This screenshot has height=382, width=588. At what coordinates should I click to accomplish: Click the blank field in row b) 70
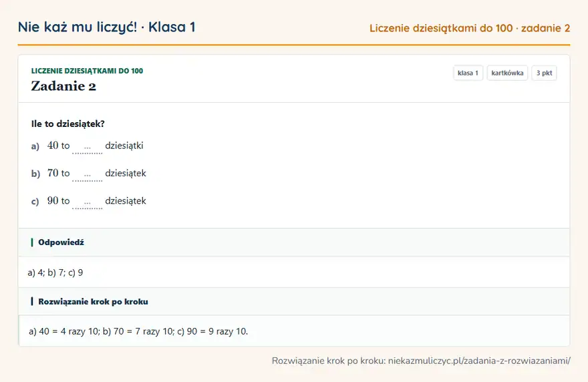(88, 175)
